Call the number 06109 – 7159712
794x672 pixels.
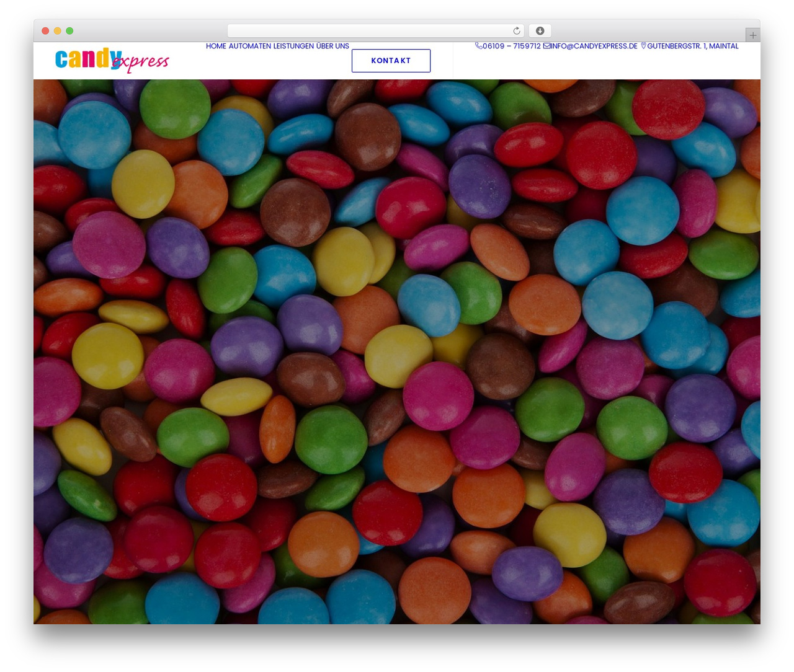point(512,46)
